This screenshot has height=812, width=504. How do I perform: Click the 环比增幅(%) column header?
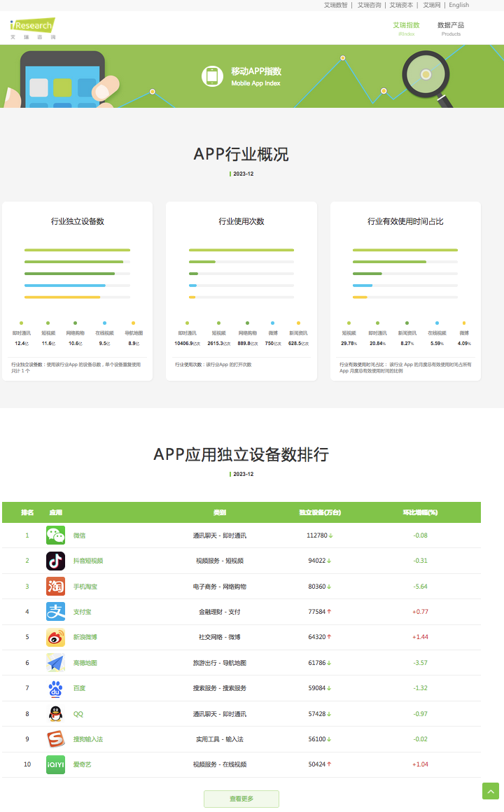[420, 512]
